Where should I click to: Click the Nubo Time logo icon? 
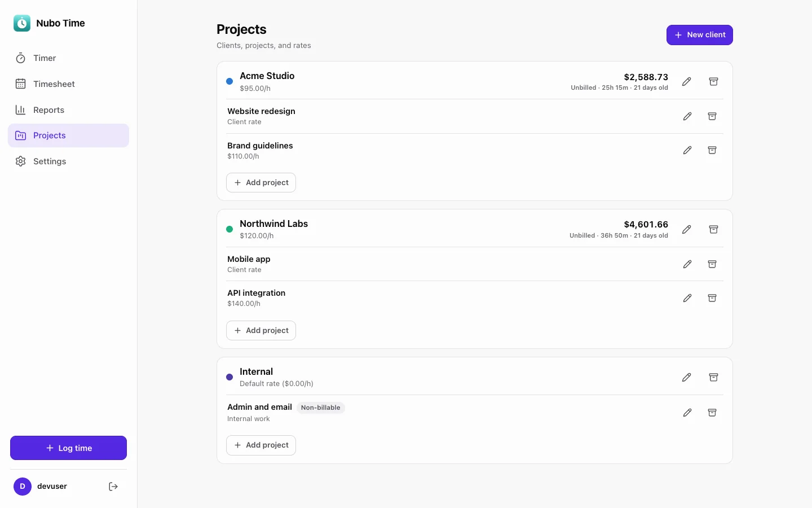coord(22,23)
